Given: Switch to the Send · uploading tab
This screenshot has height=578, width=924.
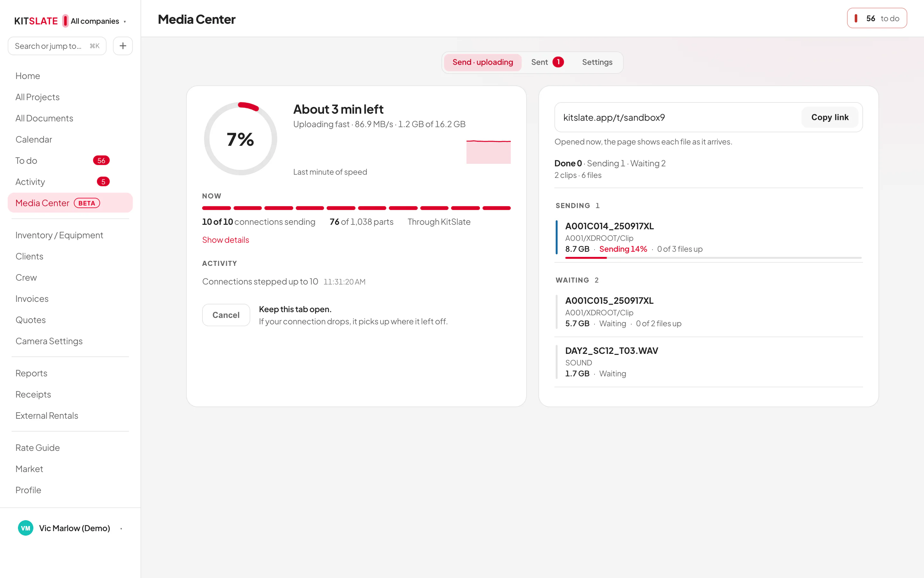Looking at the screenshot, I should [483, 62].
